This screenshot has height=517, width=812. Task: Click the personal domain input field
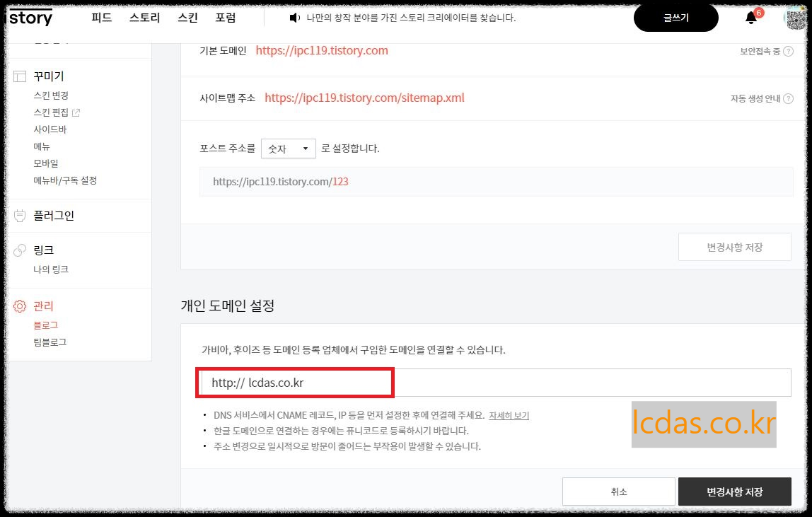coord(496,383)
